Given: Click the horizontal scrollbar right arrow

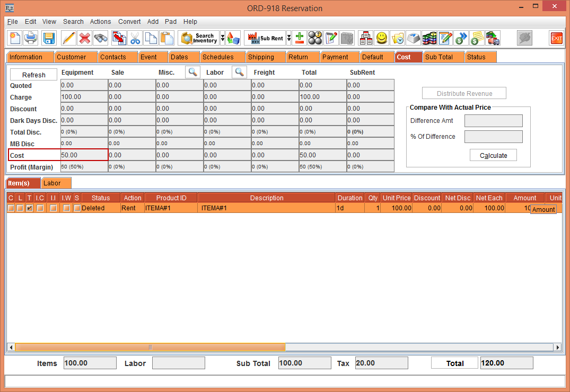Looking at the screenshot, I should point(557,348).
